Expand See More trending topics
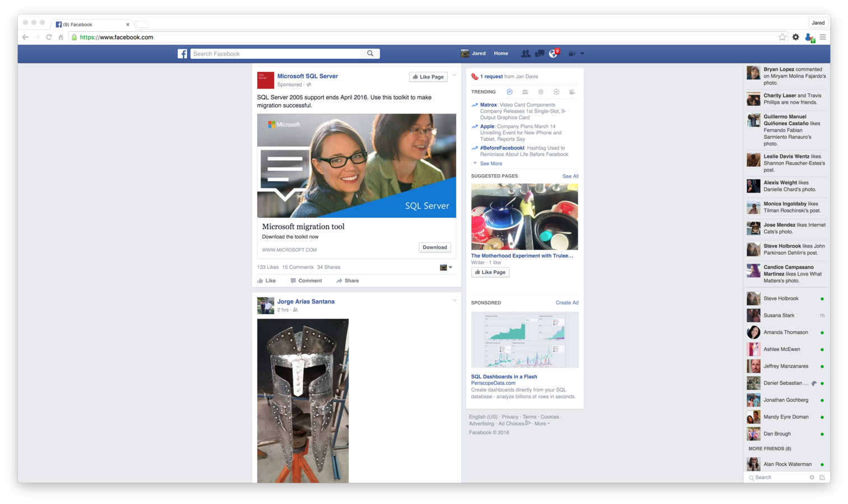Viewport: 848px width, 504px height. pyautogui.click(x=491, y=164)
